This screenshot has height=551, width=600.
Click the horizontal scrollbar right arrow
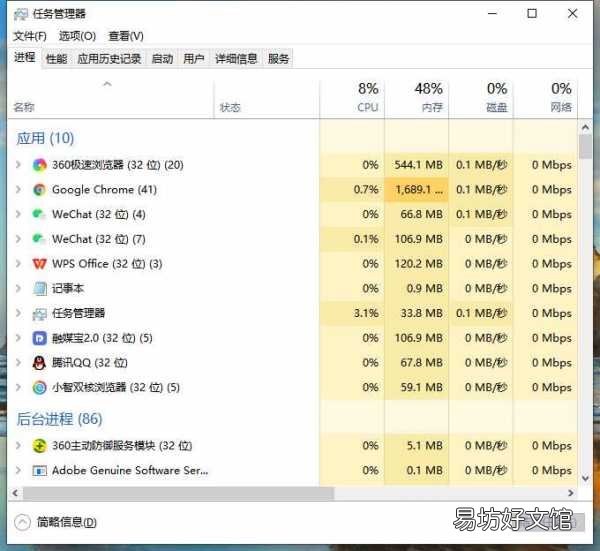[571, 493]
